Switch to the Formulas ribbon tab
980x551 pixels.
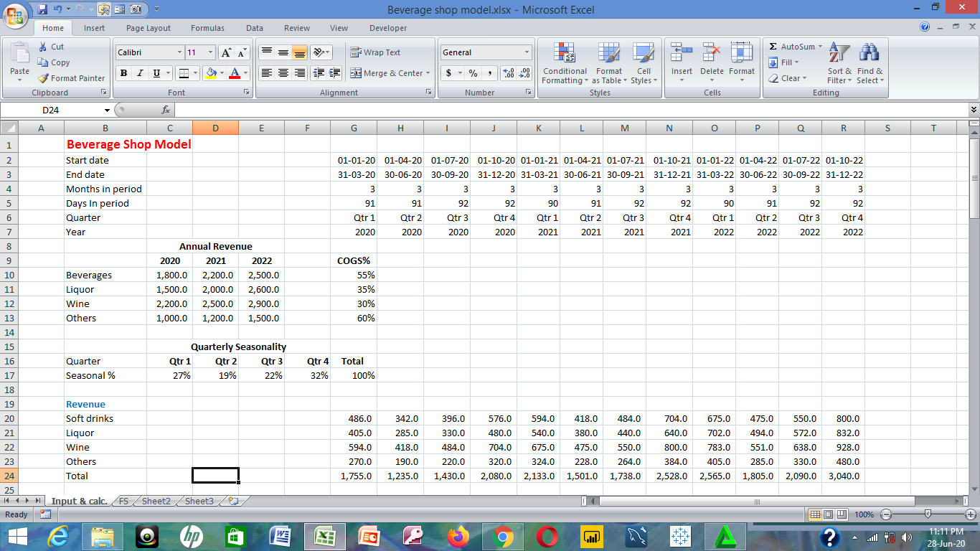(207, 28)
